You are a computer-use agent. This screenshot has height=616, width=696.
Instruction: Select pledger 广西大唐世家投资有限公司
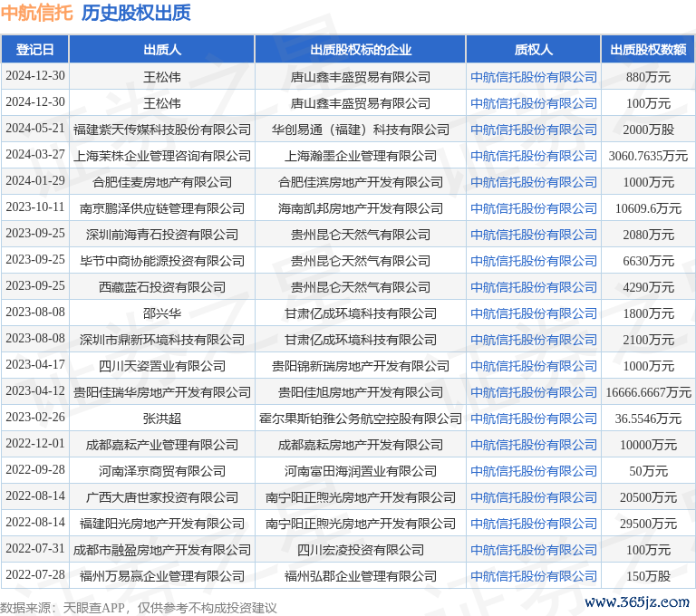coord(162,497)
